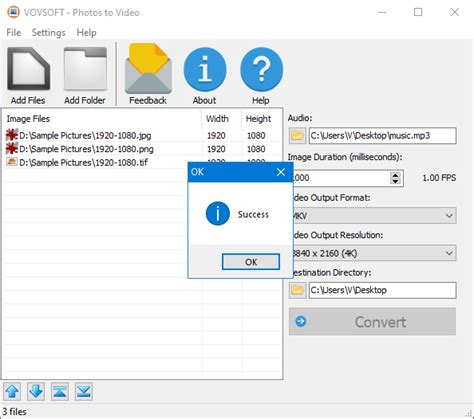Click the 1.00 FPS label
The width and height of the screenshot is (474, 419).
(x=439, y=178)
